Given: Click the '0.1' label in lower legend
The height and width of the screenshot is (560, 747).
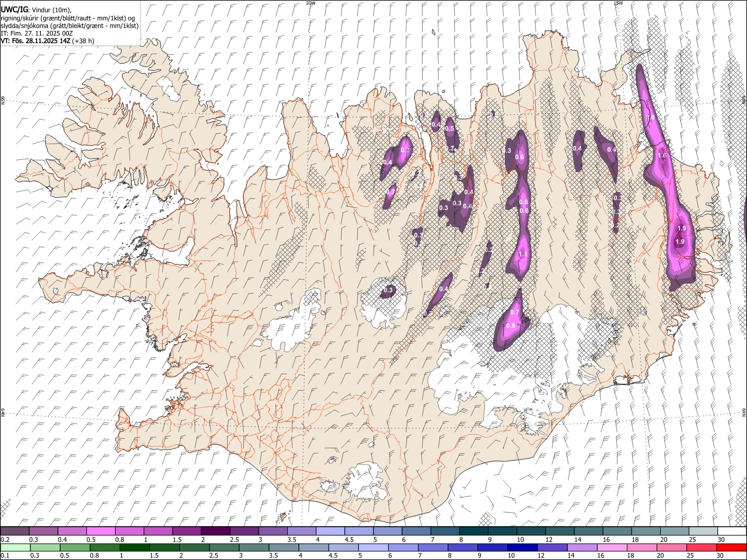Looking at the screenshot, I should coord(4,556).
